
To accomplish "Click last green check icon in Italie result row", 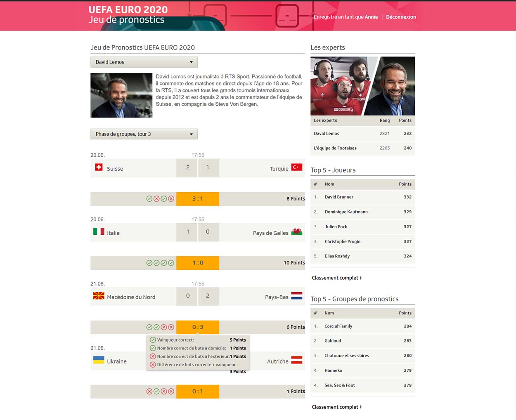I will point(171,263).
